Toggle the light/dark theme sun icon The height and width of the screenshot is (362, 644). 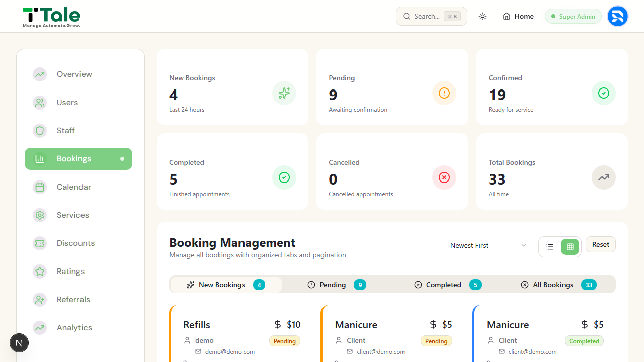tap(482, 16)
